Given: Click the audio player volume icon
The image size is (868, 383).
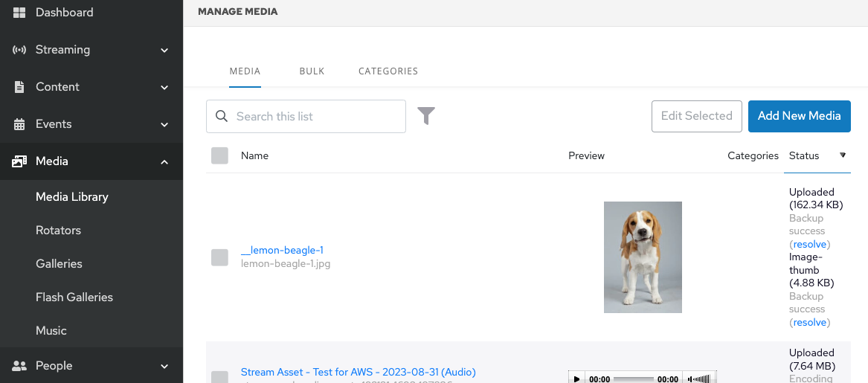Looking at the screenshot, I should pos(699,379).
